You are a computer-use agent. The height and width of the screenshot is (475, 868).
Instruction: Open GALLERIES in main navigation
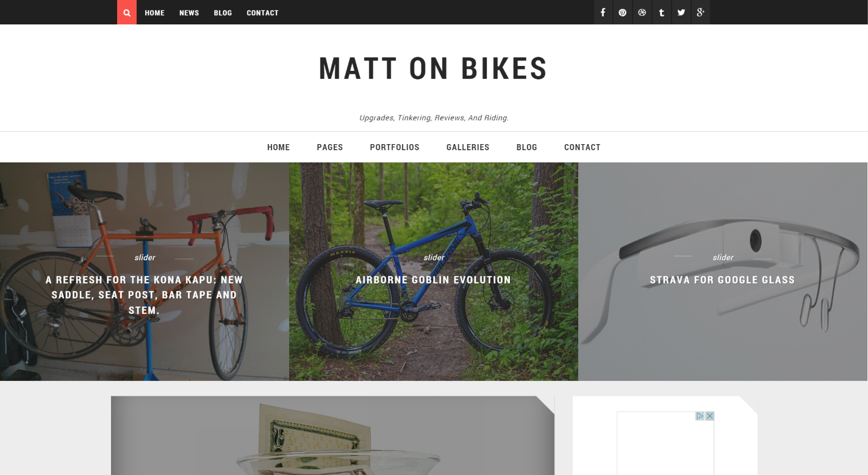[468, 147]
